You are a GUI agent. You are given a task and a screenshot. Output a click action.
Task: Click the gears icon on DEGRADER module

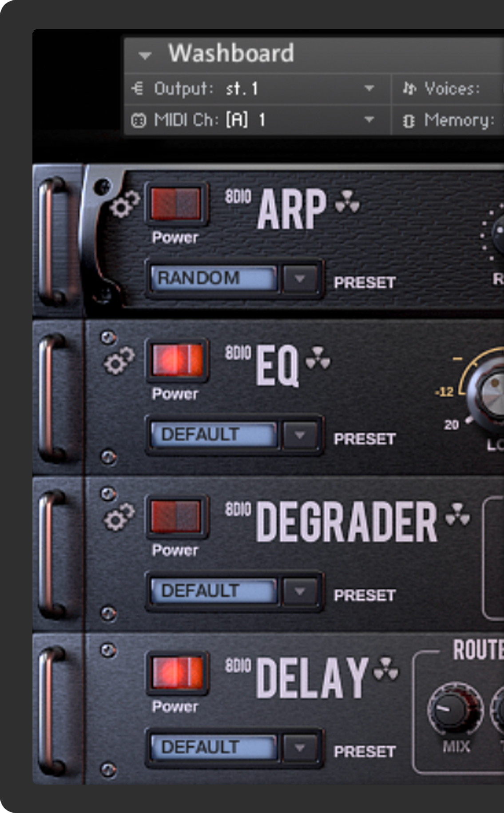(x=119, y=517)
